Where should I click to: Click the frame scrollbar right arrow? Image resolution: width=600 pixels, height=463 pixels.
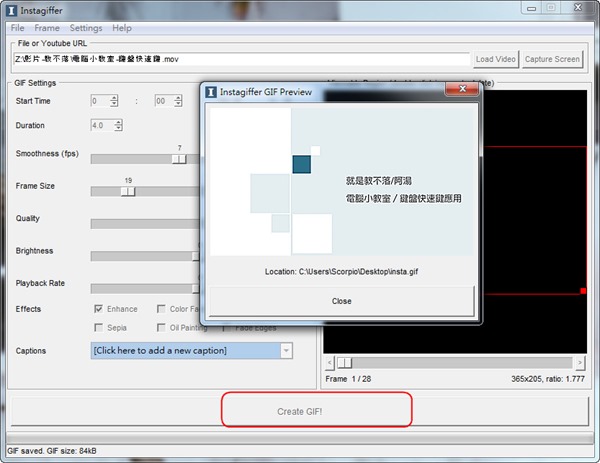point(580,363)
